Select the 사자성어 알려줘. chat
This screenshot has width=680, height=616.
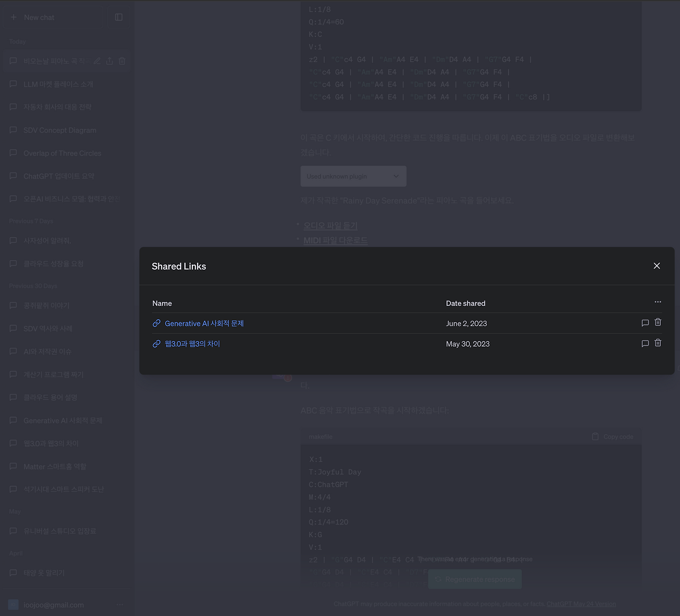pos(66,241)
